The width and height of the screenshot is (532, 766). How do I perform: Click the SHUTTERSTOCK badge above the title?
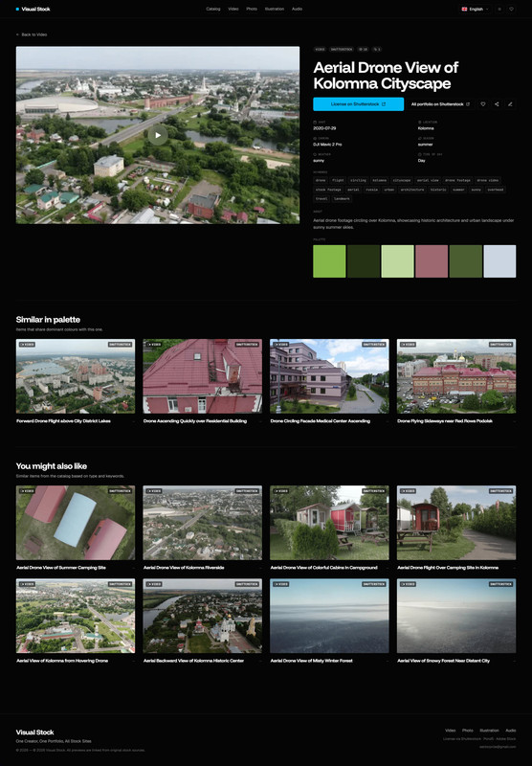(x=342, y=50)
